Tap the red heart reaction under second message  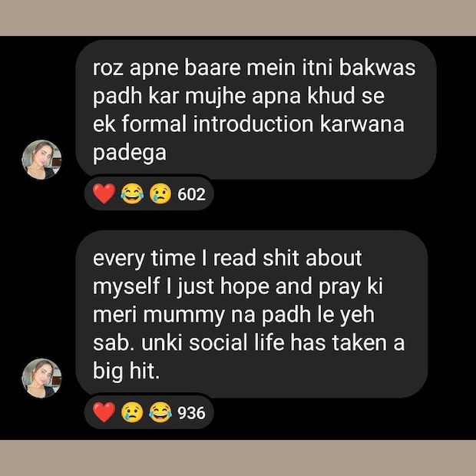[104, 412]
